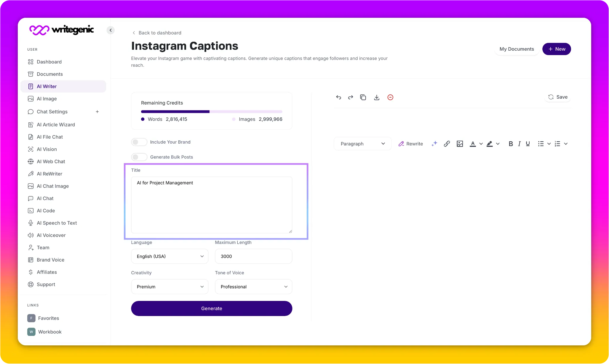Click the underline formatting icon
The height and width of the screenshot is (364, 609).
528,143
